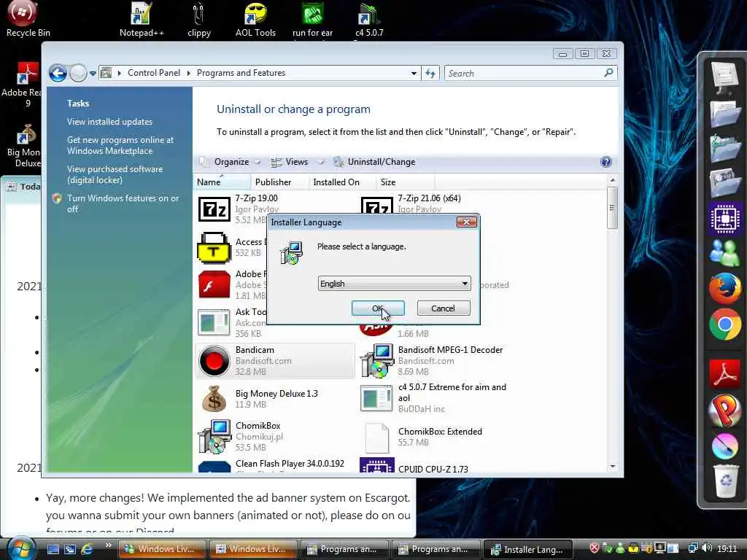Viewport: 747px width, 560px height.
Task: Close the Installer Language dialog
Action: (466, 222)
